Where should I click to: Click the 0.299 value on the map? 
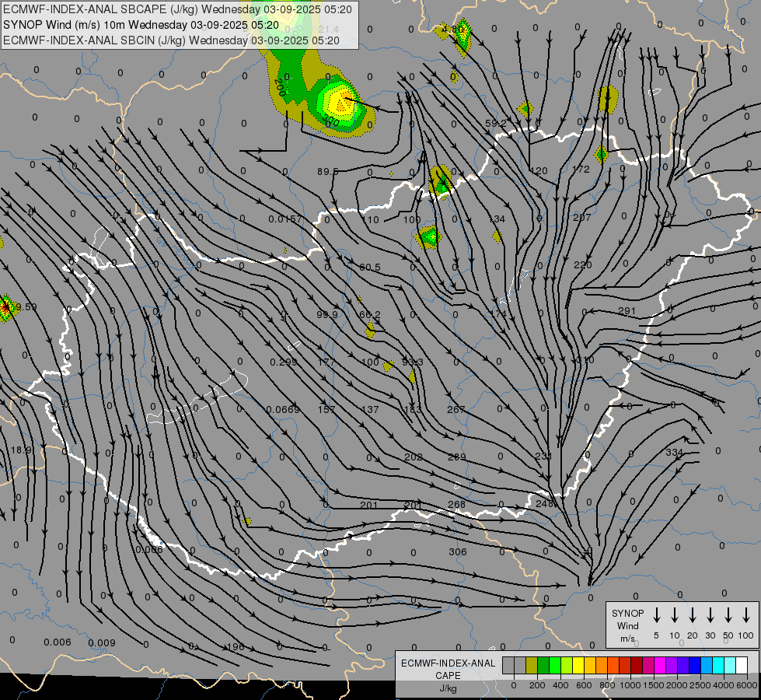tap(284, 362)
